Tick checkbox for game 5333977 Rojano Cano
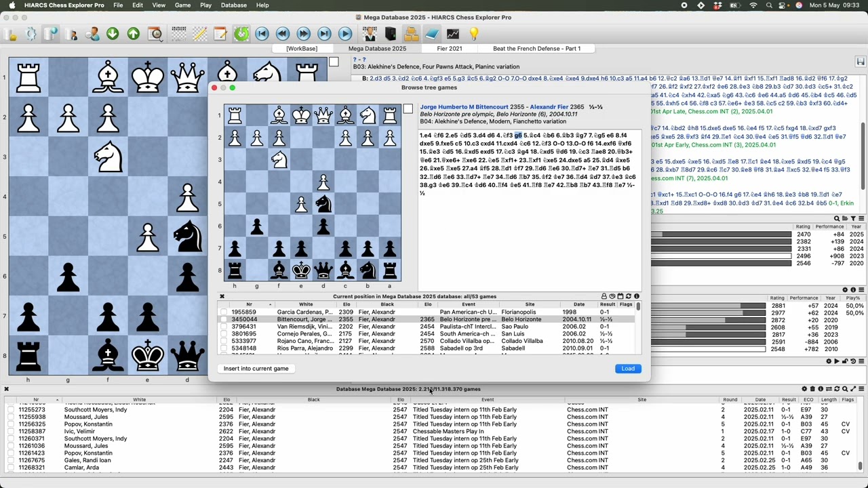The width and height of the screenshot is (868, 488). (224, 341)
